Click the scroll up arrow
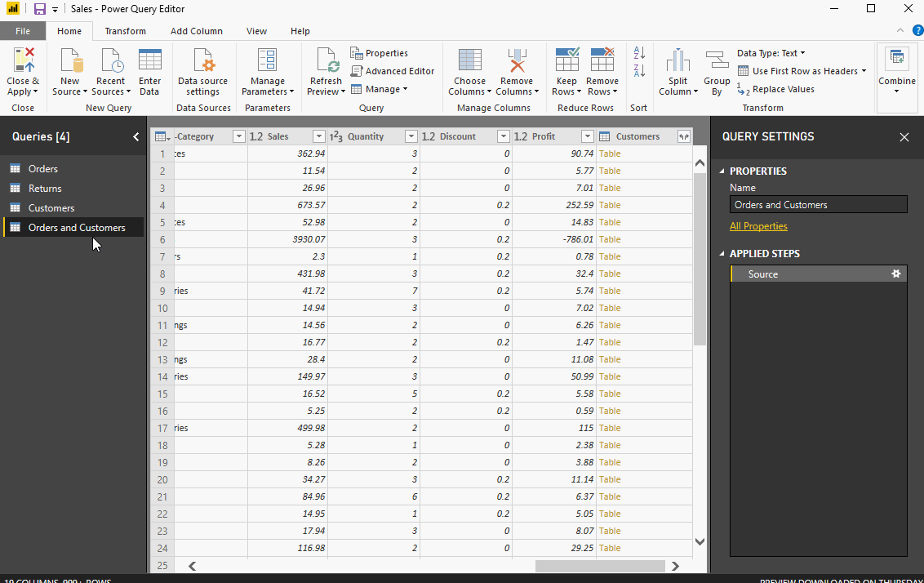924x583 pixels. coord(700,163)
